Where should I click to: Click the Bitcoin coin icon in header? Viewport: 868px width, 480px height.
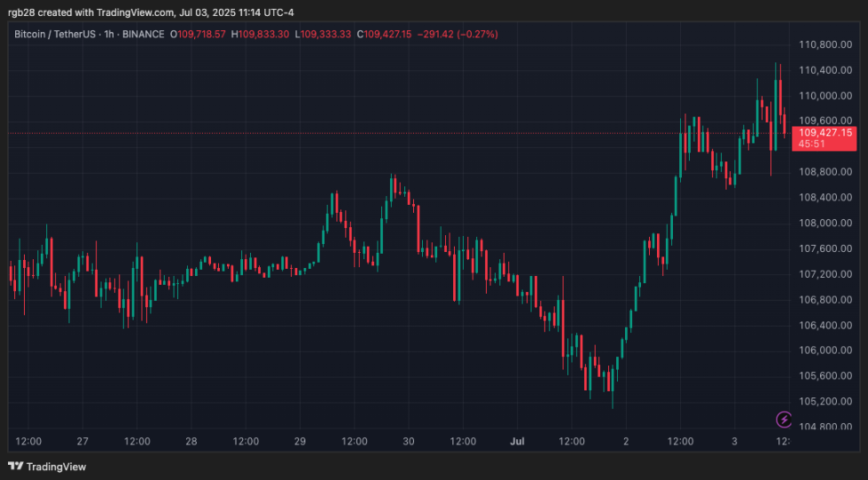tap(9, 34)
